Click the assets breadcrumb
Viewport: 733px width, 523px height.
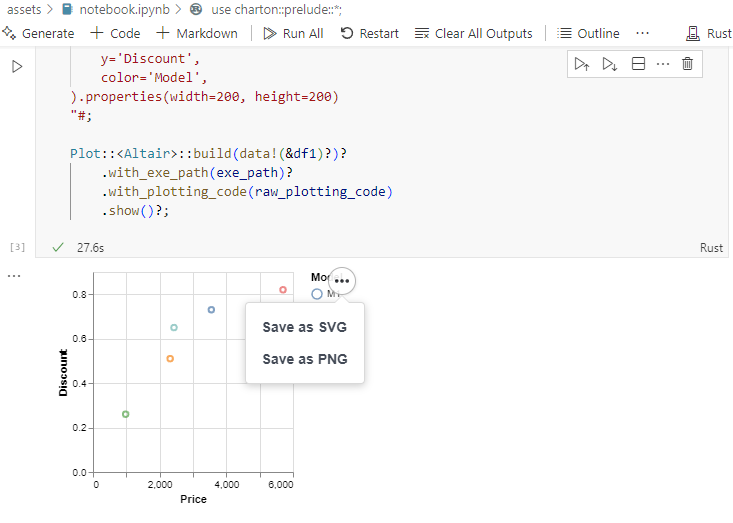point(24,9)
